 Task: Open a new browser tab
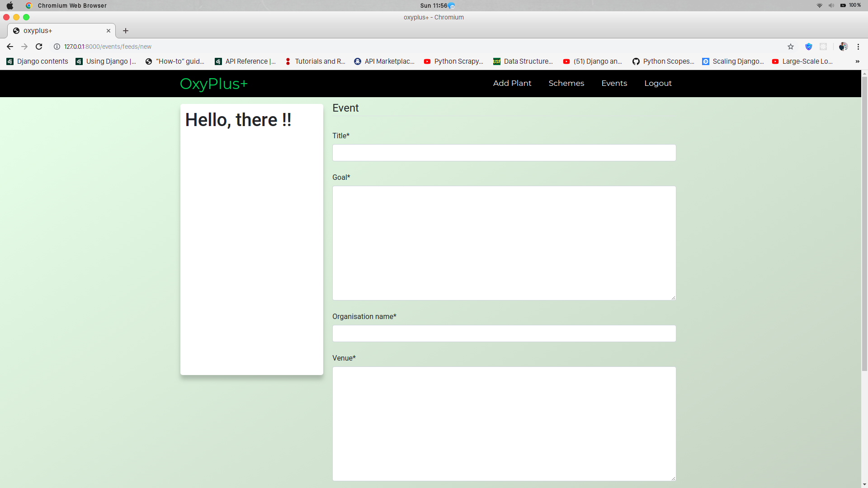pyautogui.click(x=126, y=31)
